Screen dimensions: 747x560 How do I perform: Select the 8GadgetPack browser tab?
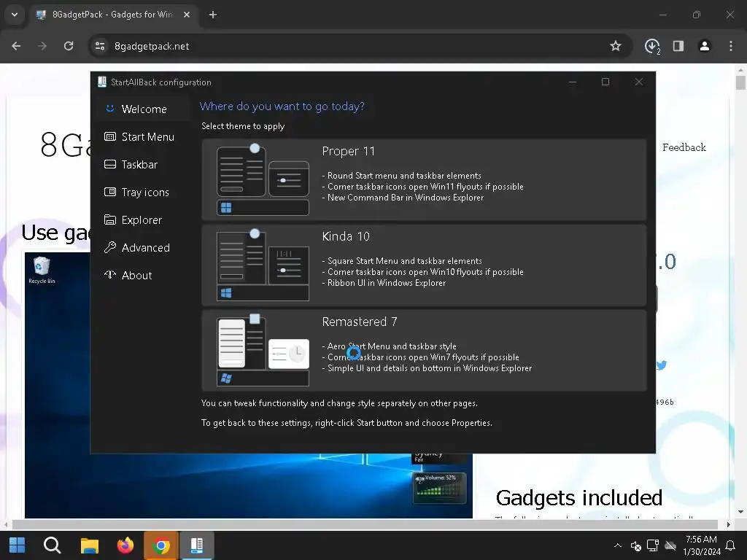(x=113, y=15)
